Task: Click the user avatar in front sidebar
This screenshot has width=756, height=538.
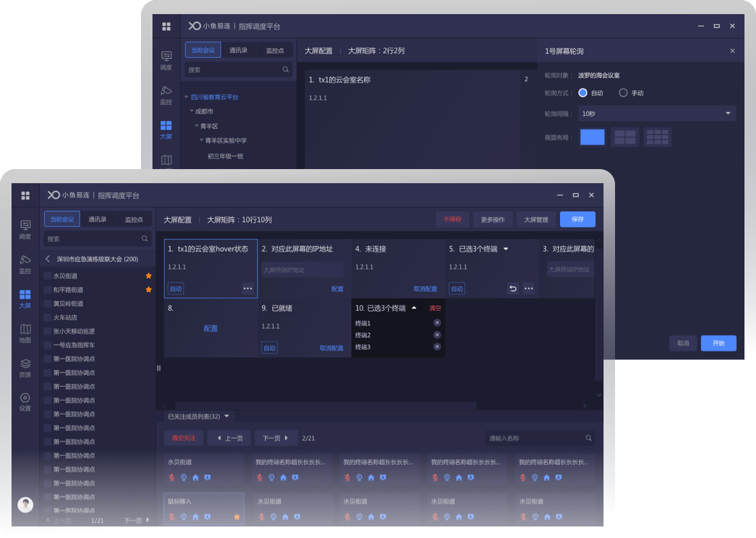Action: 25,504
